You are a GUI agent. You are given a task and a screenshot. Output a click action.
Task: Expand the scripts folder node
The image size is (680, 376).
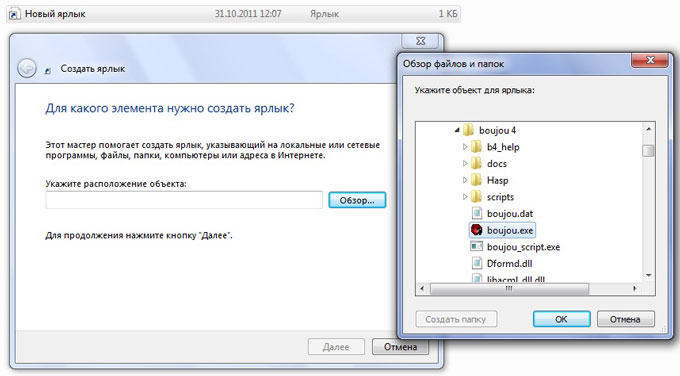[464, 196]
